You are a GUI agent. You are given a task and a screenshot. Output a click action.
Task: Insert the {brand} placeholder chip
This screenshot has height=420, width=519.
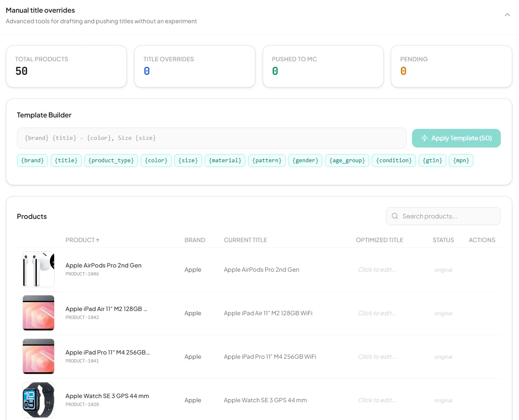33,161
